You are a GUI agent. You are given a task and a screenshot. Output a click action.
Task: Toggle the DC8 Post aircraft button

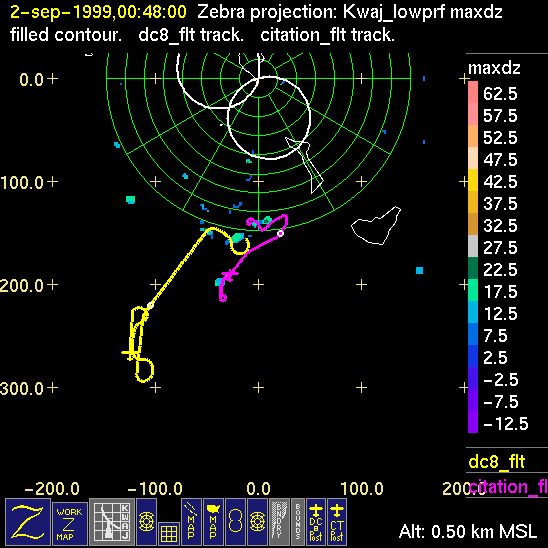pos(316,522)
